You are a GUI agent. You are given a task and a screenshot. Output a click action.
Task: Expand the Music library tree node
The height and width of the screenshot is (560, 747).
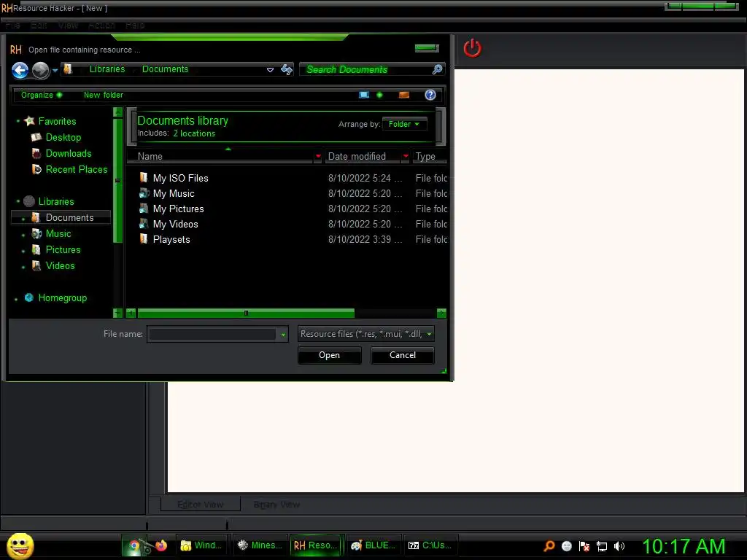(x=23, y=235)
